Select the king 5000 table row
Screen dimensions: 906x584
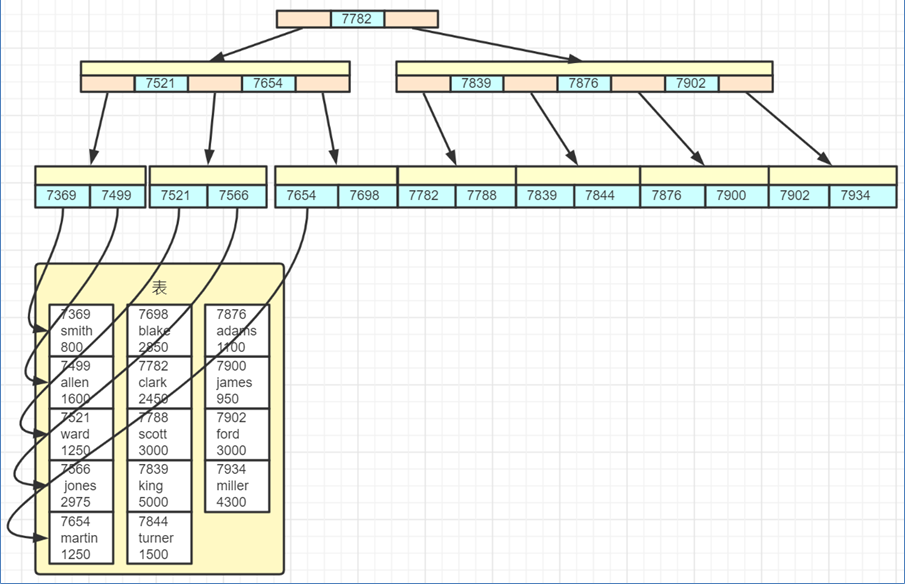point(159,486)
